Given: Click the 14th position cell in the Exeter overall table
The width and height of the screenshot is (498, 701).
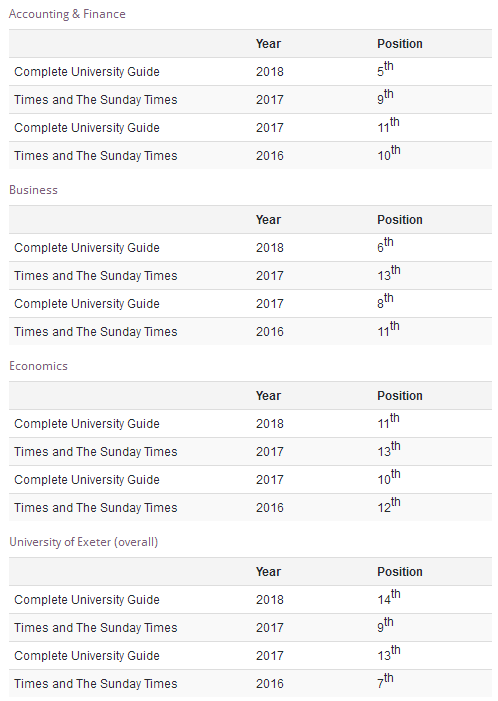Looking at the screenshot, I should point(388,597).
